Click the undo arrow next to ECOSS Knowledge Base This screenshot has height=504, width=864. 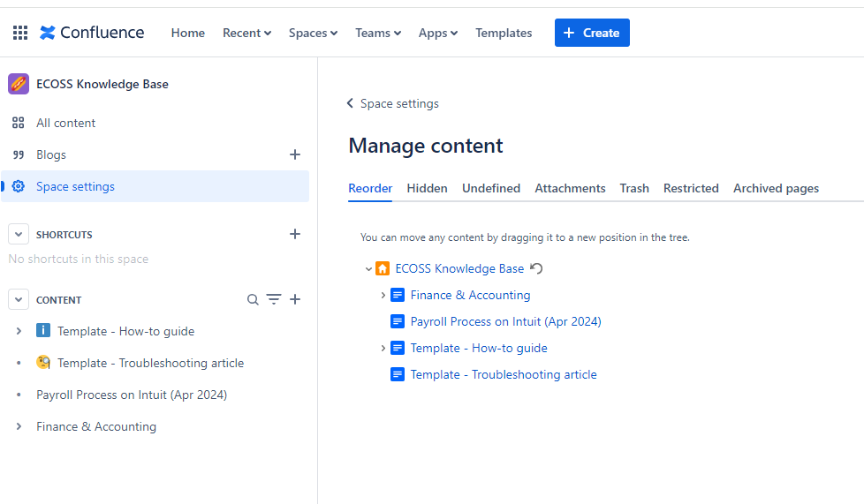click(x=536, y=268)
